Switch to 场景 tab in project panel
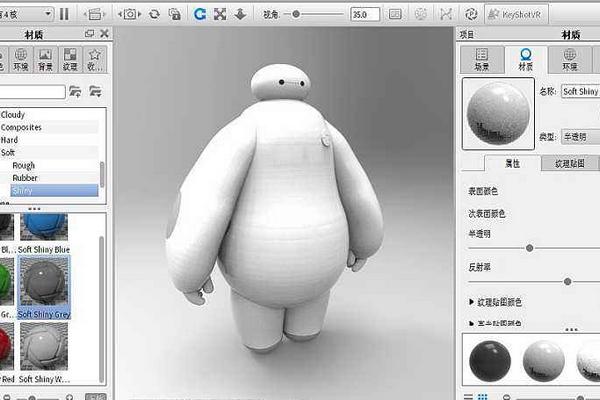This screenshot has width=600, height=400. [x=481, y=60]
